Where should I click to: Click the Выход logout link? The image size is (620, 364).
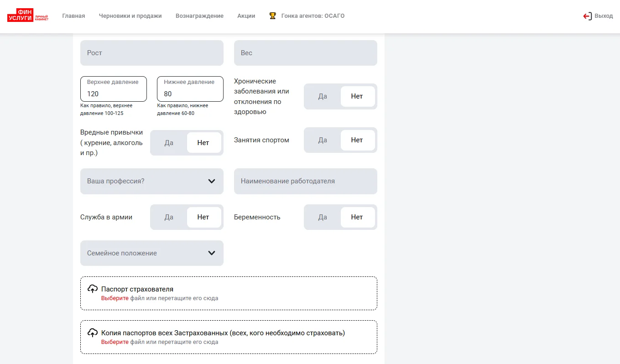[604, 16]
